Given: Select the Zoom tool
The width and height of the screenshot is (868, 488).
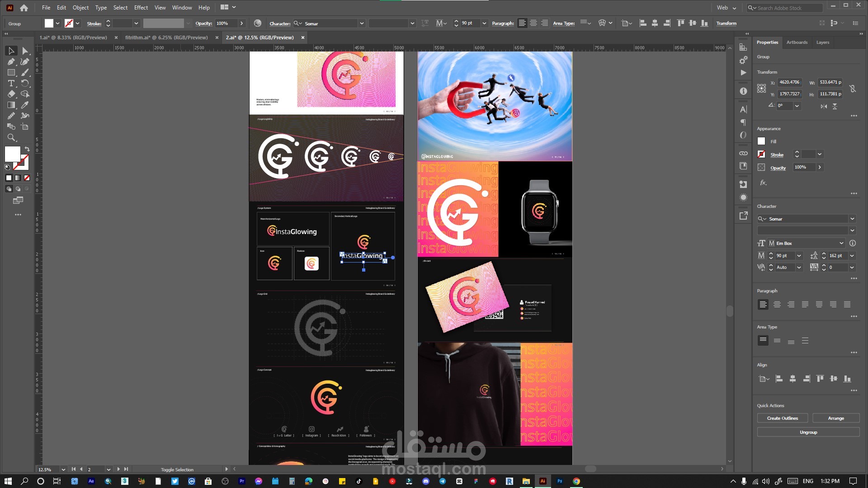Looking at the screenshot, I should click(x=11, y=138).
